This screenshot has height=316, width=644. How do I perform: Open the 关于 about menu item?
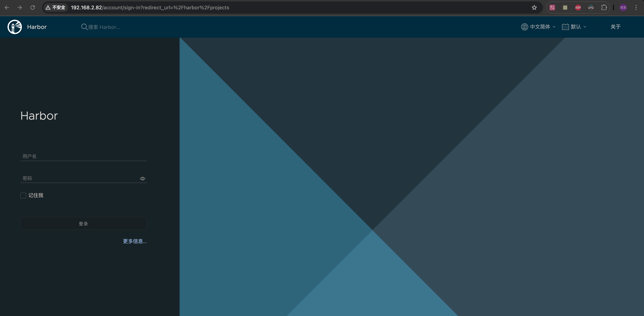click(x=616, y=27)
